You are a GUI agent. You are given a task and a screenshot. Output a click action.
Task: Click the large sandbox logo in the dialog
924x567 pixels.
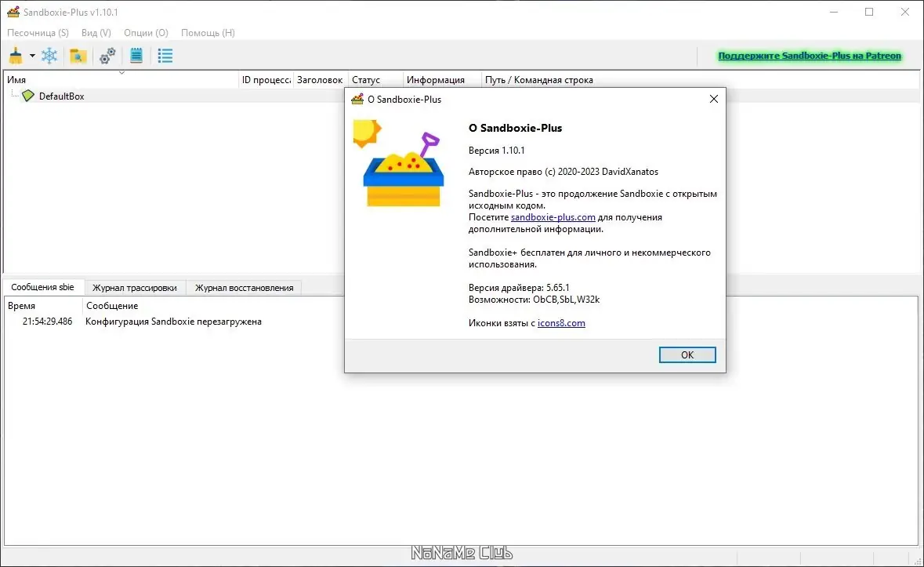coord(399,164)
